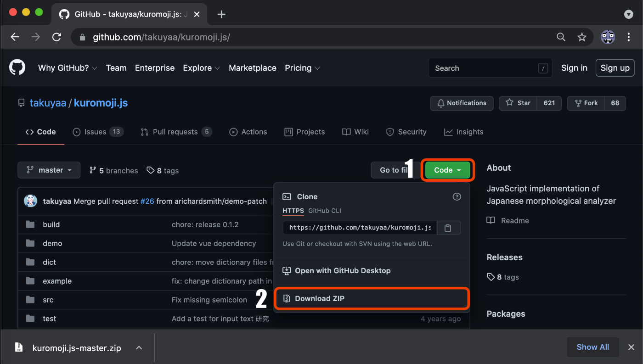The height and width of the screenshot is (364, 643).
Task: Click the takuyaa owner link
Action: click(x=48, y=103)
